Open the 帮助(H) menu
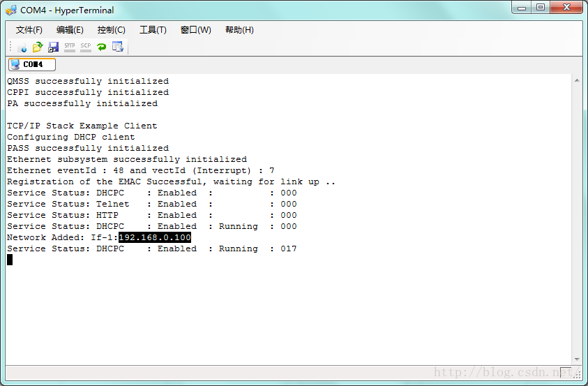Image resolution: width=588 pixels, height=386 pixels. [x=239, y=30]
